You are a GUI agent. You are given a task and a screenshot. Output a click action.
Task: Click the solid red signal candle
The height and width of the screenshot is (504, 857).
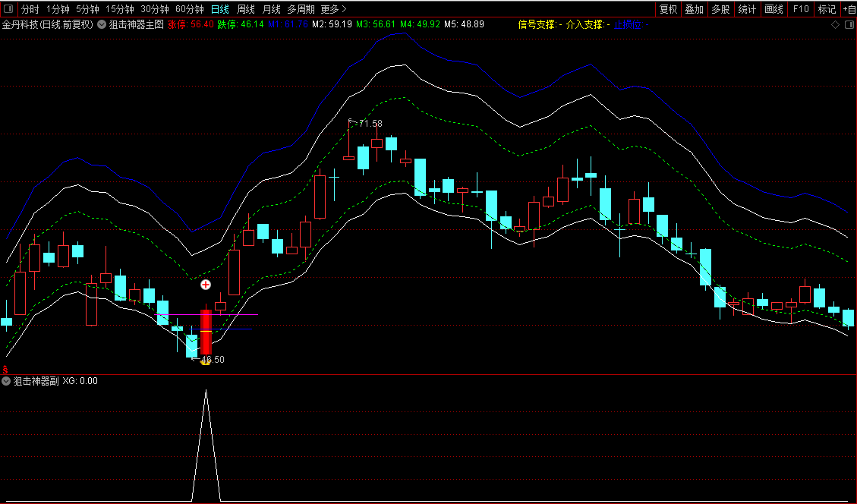pyautogui.click(x=206, y=332)
